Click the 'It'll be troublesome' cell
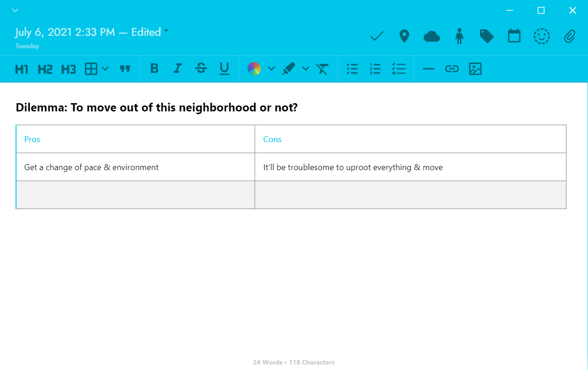This screenshot has height=370, width=588. tap(410, 167)
